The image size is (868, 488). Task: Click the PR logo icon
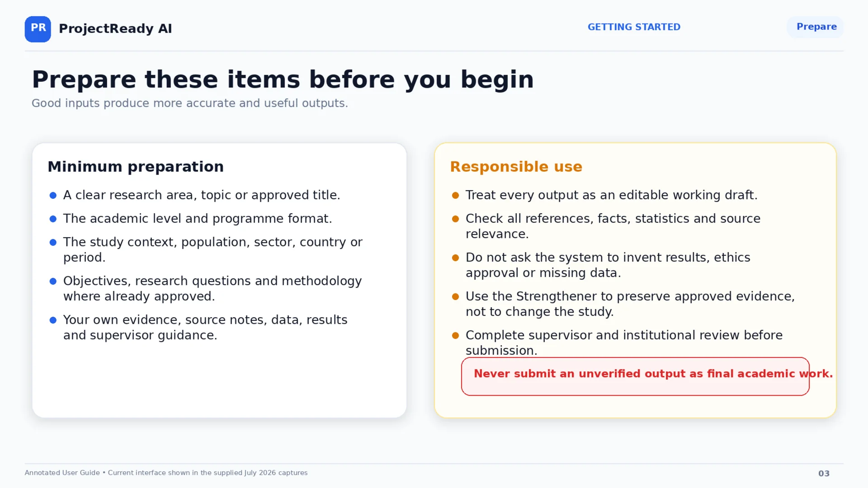38,29
